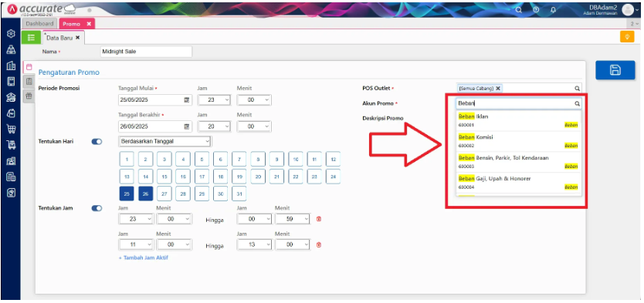This screenshot has width=644, height=303.
Task: Select date 20 in the day grid
Action: (x=258, y=177)
